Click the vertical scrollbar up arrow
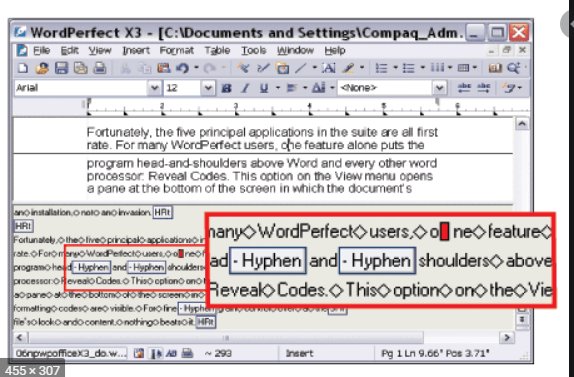The width and height of the screenshot is (574, 377). pyautogui.click(x=522, y=124)
